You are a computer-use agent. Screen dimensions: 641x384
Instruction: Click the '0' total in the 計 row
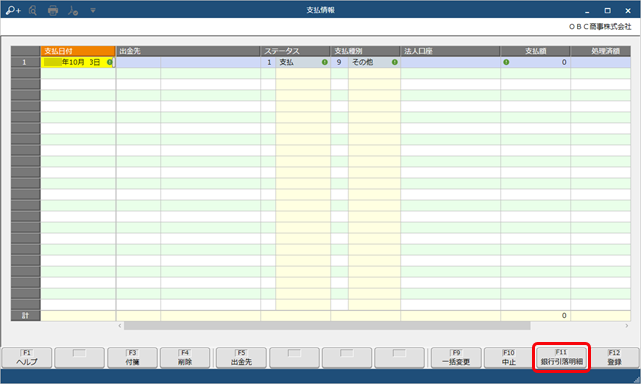tap(564, 316)
